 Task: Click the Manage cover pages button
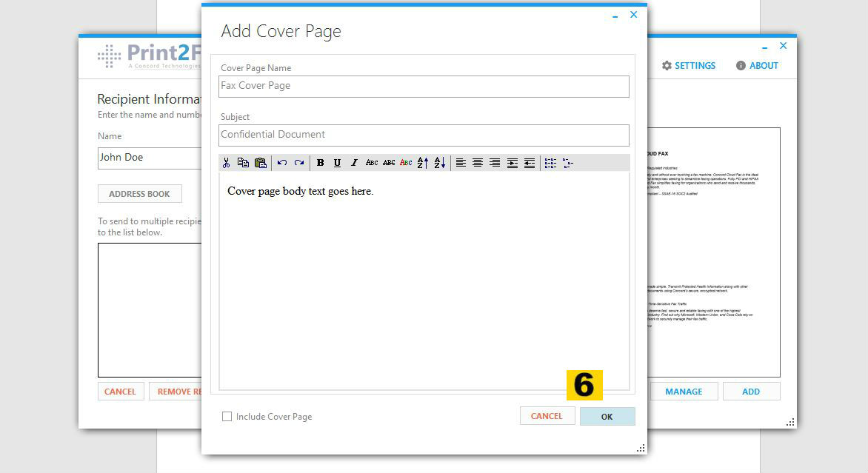click(684, 392)
